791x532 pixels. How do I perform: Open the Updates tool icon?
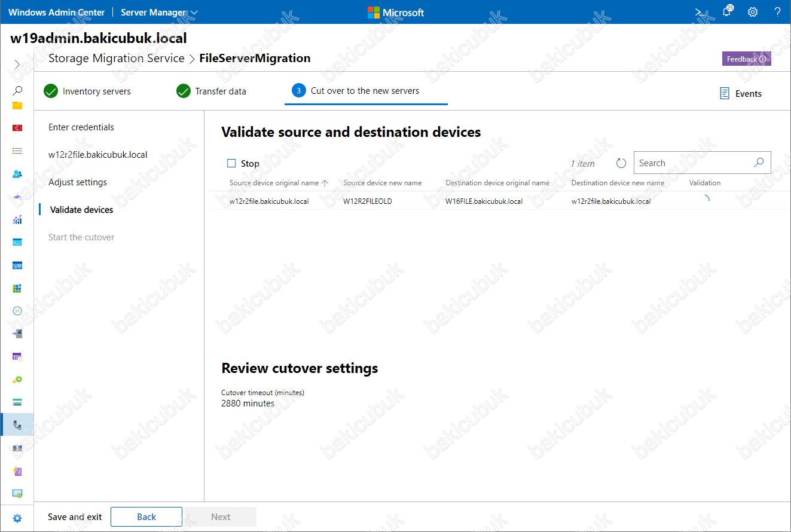click(17, 494)
